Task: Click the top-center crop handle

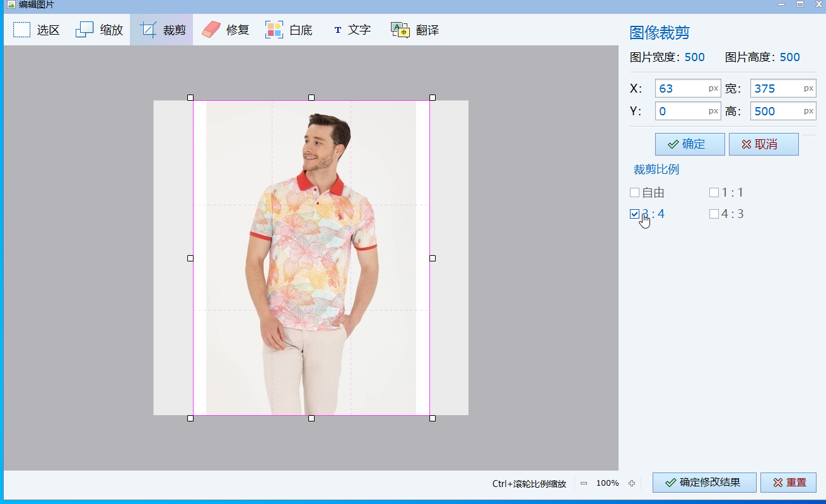Action: coord(311,98)
